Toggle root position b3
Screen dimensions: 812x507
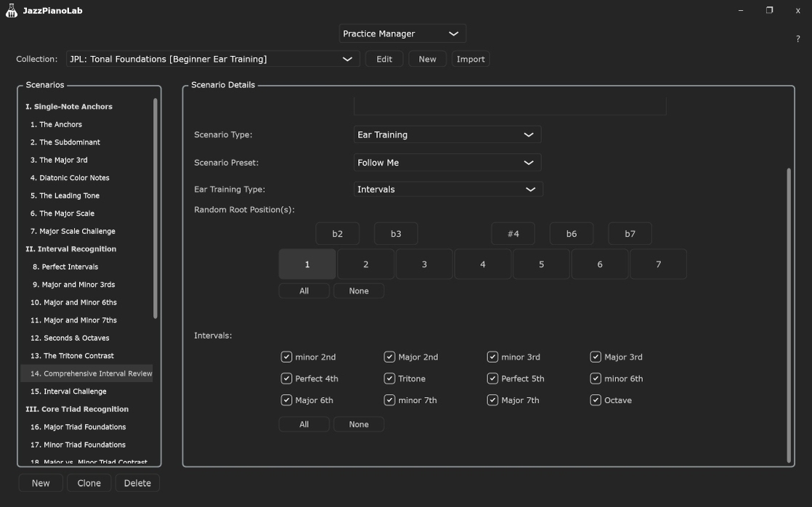(396, 234)
